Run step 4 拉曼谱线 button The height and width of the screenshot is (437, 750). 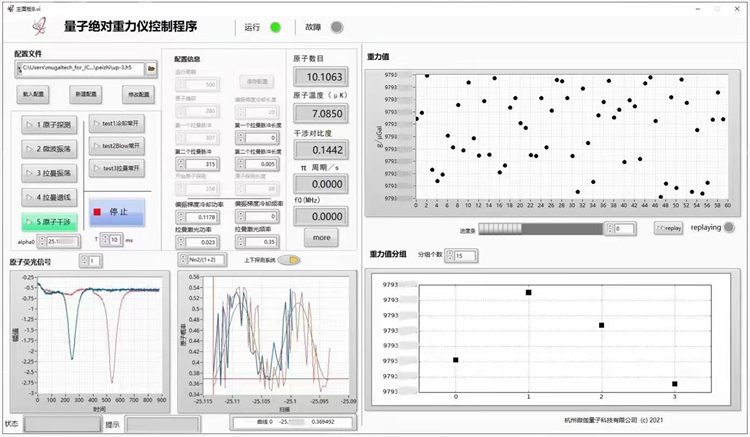(49, 197)
